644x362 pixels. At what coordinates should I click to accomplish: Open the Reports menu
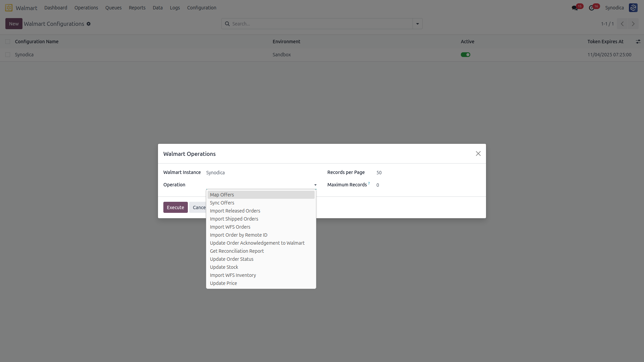pyautogui.click(x=137, y=8)
